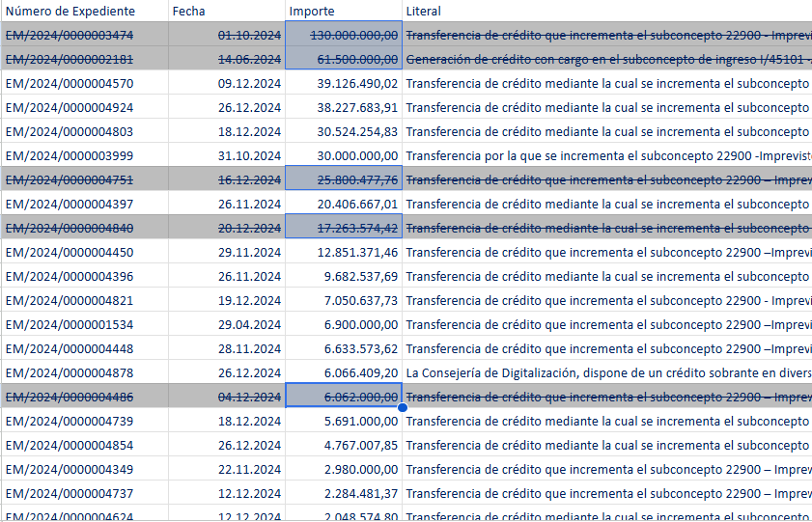Select the amount 7.050.637,73
The width and height of the screenshot is (812, 522).
[x=344, y=301]
